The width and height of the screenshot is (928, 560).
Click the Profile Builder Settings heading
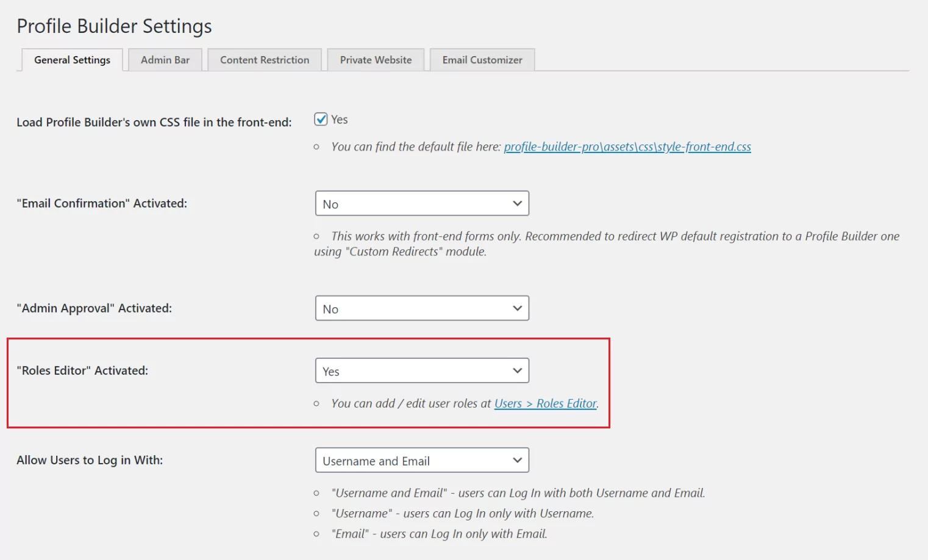115,26
